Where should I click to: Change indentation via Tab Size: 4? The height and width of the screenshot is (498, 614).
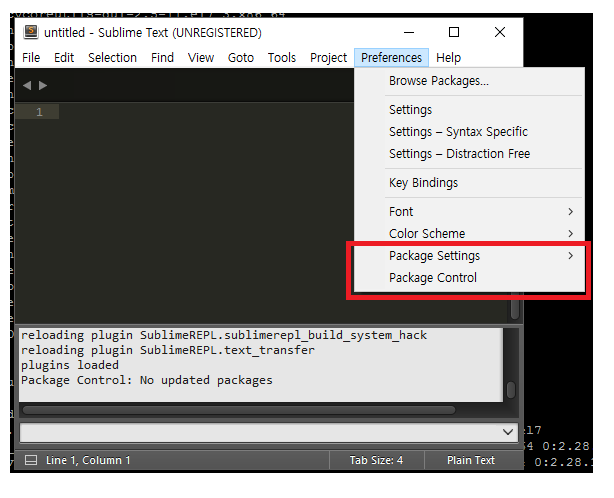click(x=376, y=460)
